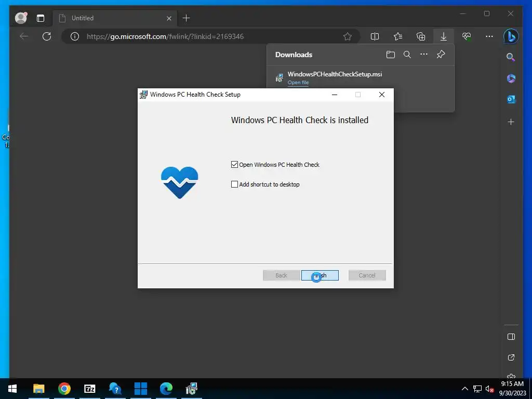Open Tab actions menu icon
The height and width of the screenshot is (399, 532).
(41, 18)
